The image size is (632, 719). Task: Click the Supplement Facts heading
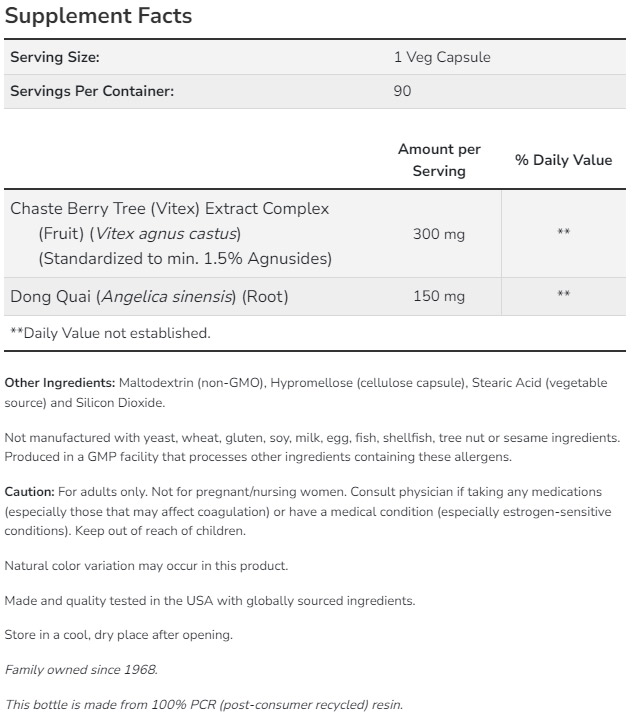click(99, 17)
